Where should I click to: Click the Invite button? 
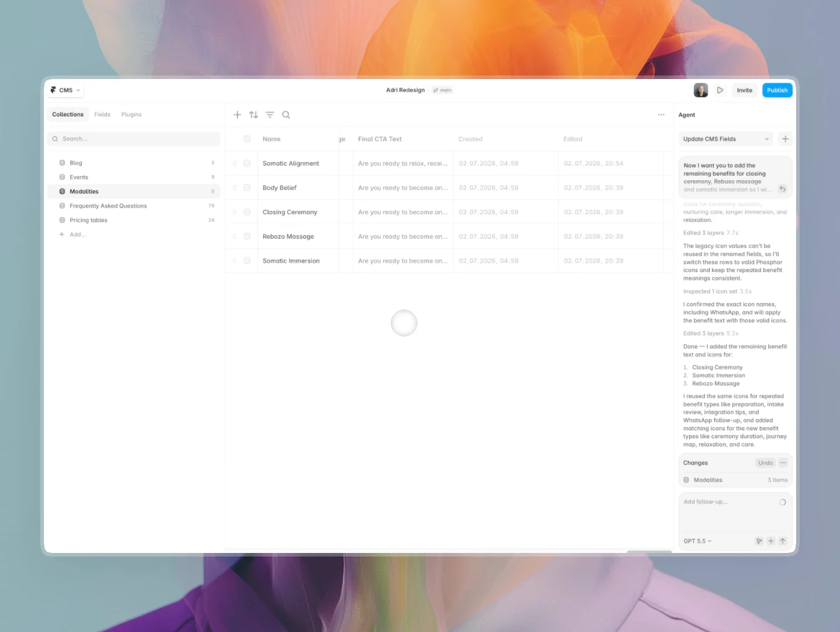pos(745,90)
